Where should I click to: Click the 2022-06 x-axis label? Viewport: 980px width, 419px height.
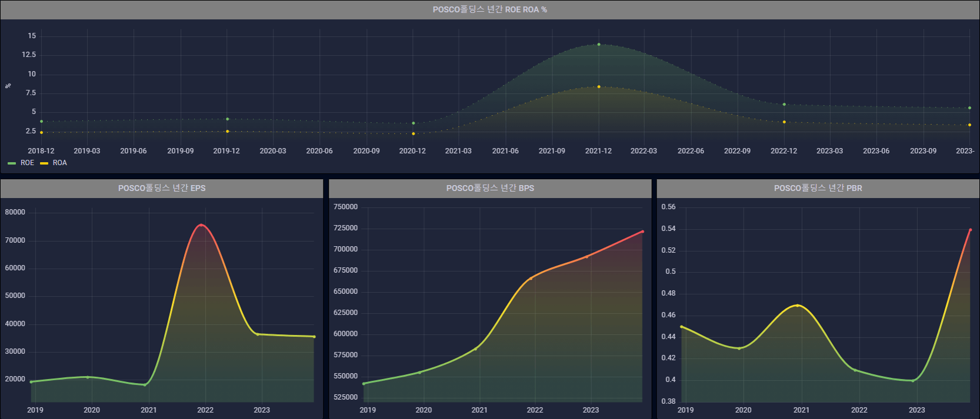tap(691, 151)
